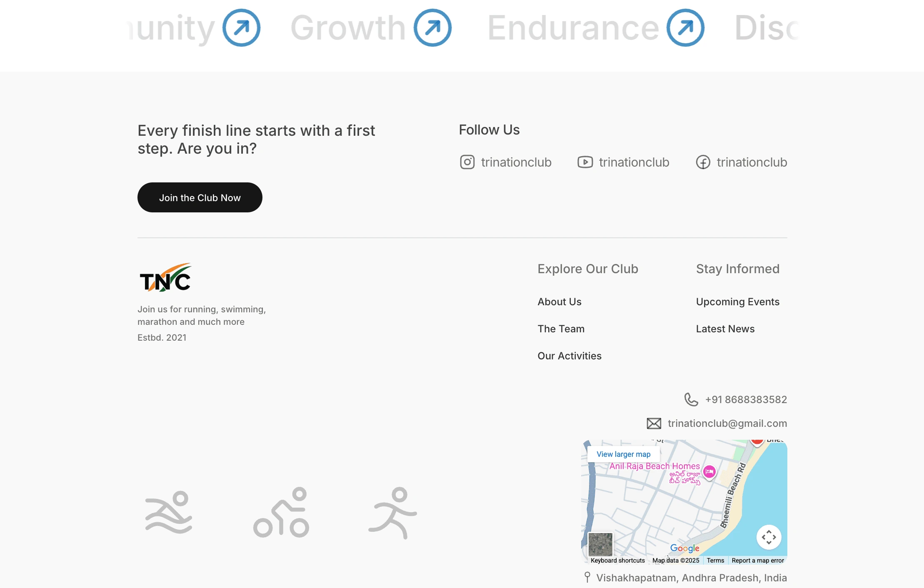
Task: Open the arrow link next to Endurance
Action: pyautogui.click(x=684, y=27)
